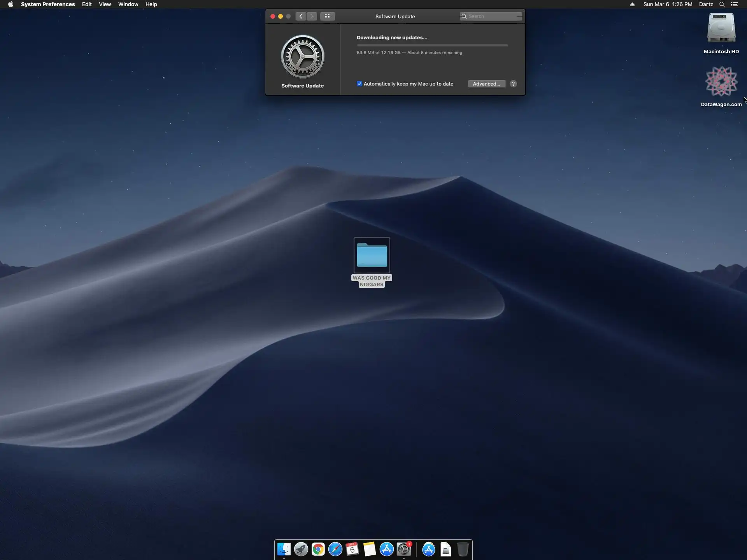Screen dimensions: 747x560
Task: Select the DataWagon.com desktop icon
Action: click(x=721, y=82)
